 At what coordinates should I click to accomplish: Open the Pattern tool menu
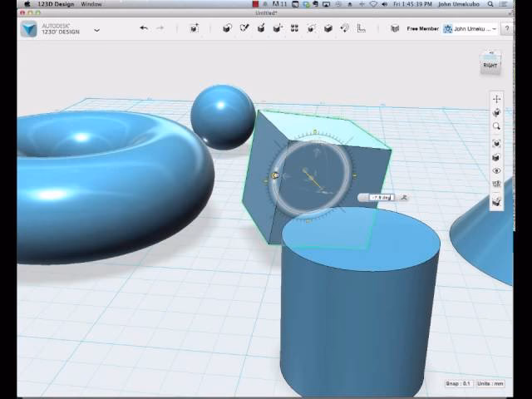[x=294, y=28]
